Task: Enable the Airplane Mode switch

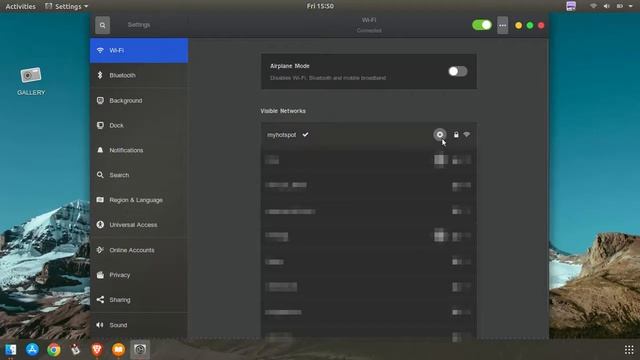Action: pos(458,71)
